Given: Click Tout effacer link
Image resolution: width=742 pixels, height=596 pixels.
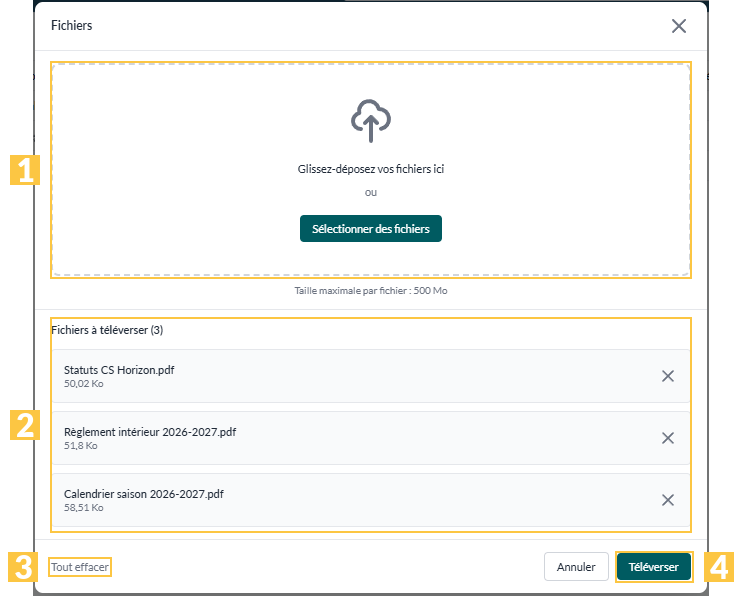Looking at the screenshot, I should tap(80, 567).
